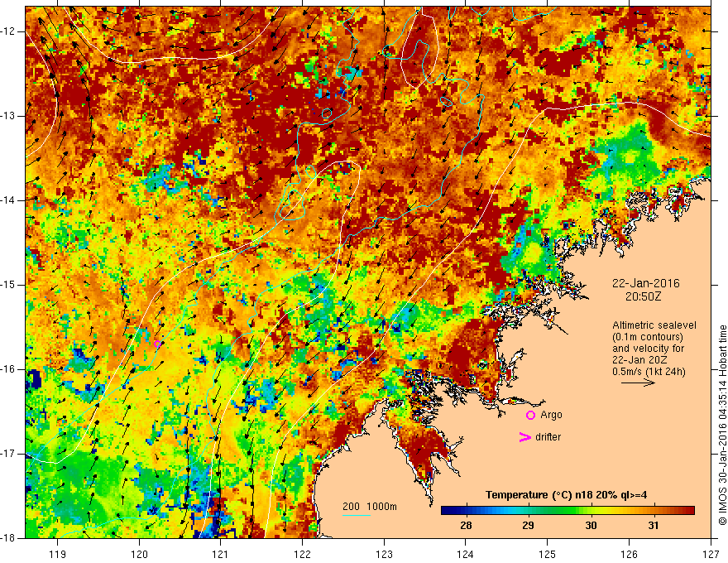
Task: Click the dark red end of temperature bar
Action: 689,511
